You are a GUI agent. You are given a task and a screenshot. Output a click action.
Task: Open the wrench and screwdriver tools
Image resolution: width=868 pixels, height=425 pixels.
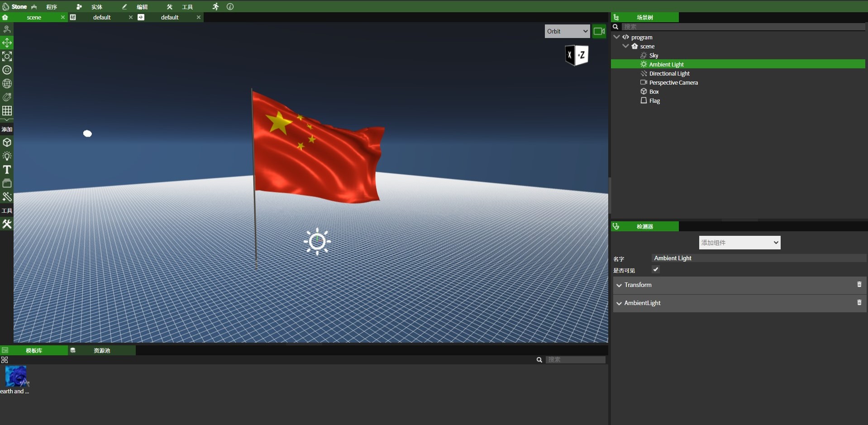tap(7, 224)
